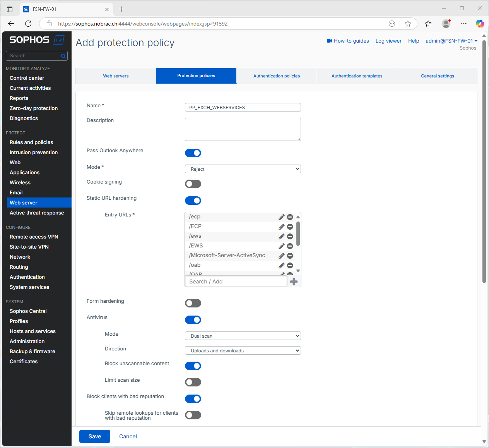Switch to Web servers tab
The image size is (489, 448).
tap(116, 76)
